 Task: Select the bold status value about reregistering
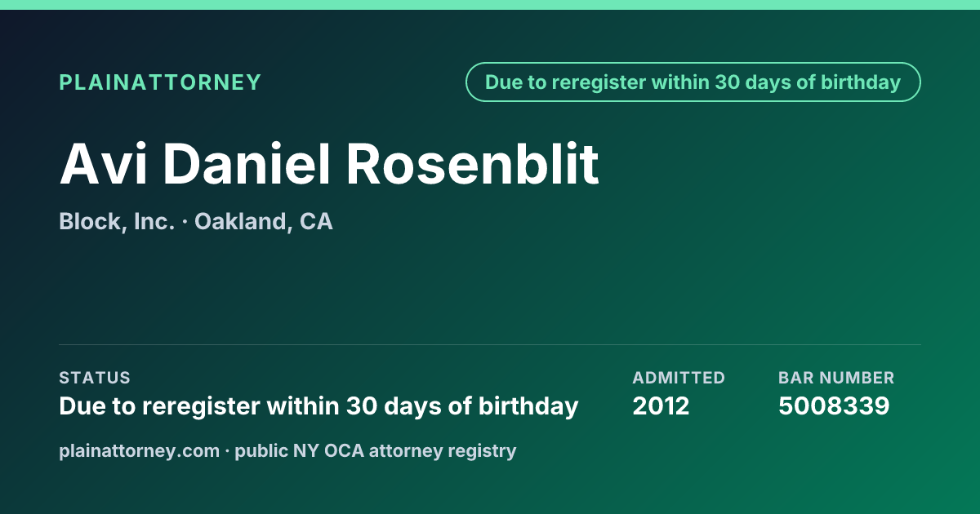coord(318,406)
